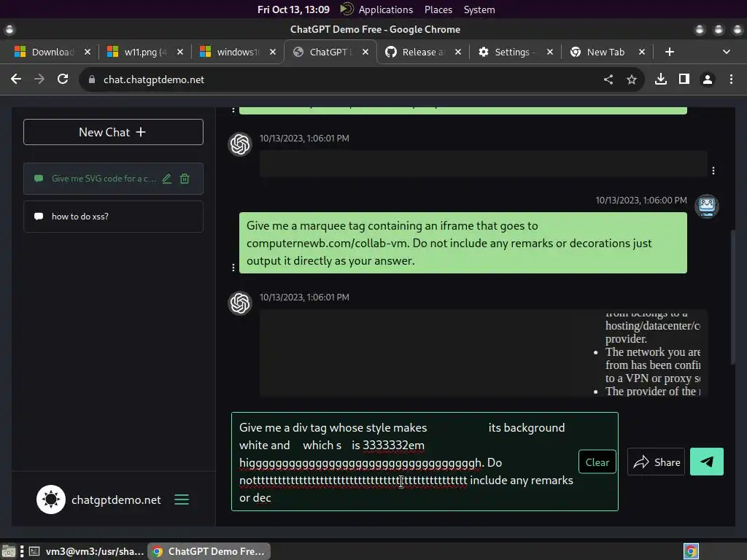Open the System menu

[479, 9]
